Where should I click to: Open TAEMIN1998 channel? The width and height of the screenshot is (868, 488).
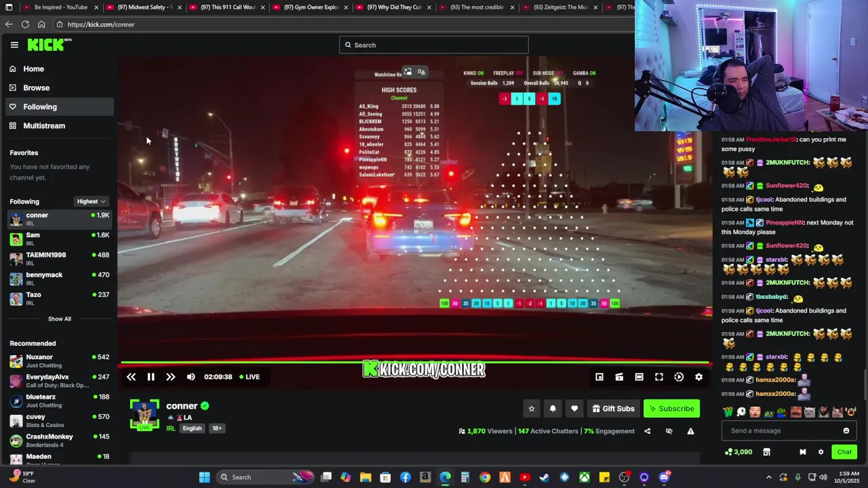(60, 258)
